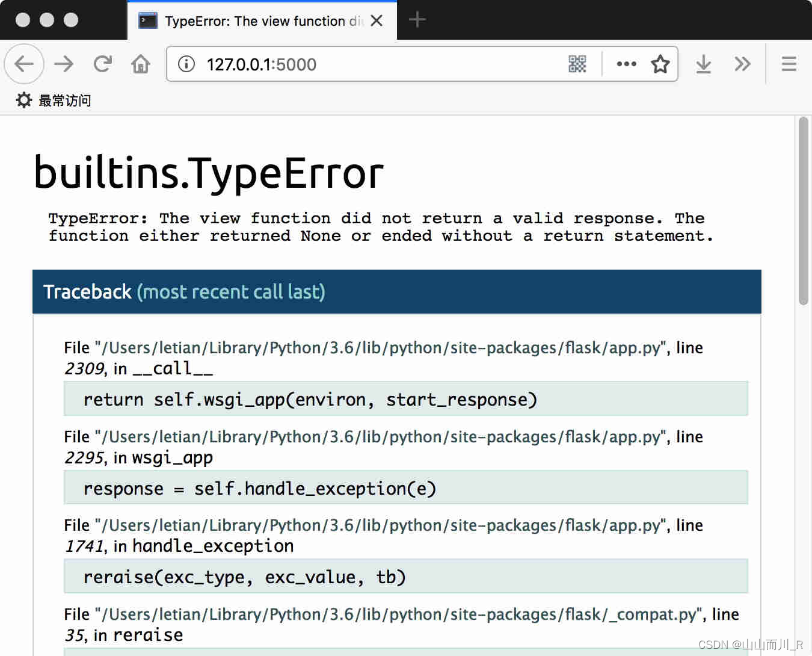
Task: Expand the toolbar overflow chevron
Action: click(742, 64)
